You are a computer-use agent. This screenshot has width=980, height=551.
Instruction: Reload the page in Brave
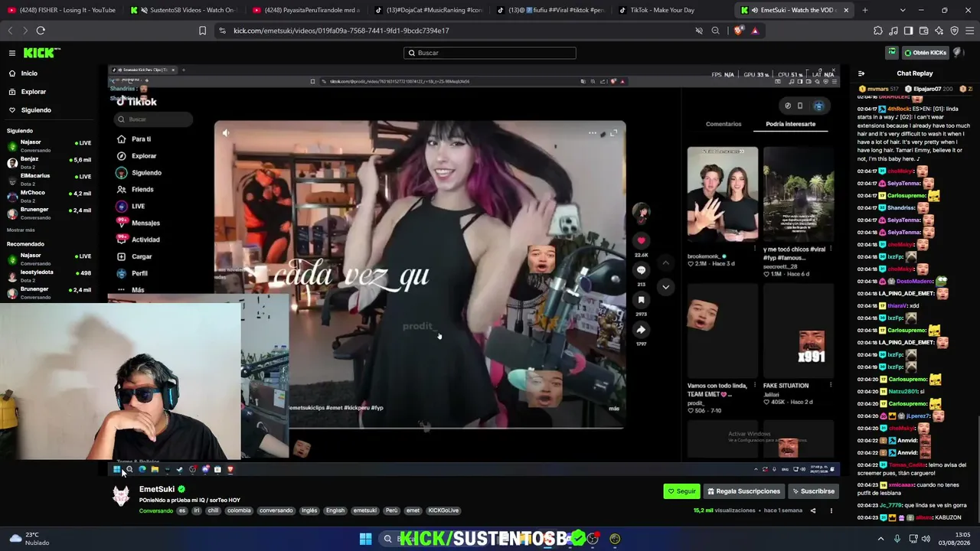[x=41, y=31]
